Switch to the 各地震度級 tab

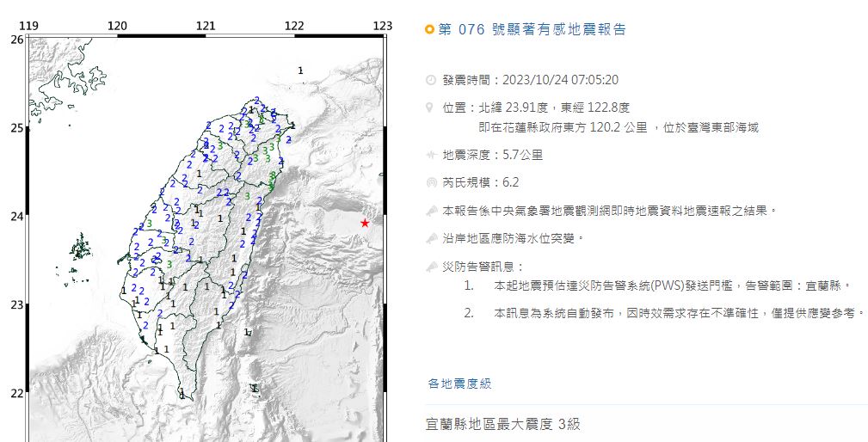pos(459,384)
